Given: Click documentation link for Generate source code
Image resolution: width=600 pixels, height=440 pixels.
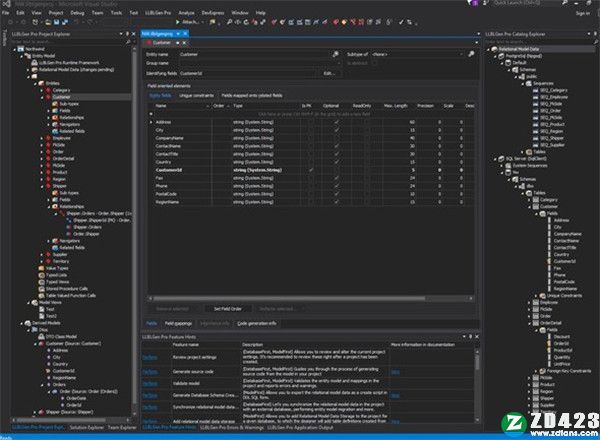Looking at the screenshot, I should pyautogui.click(x=395, y=372).
